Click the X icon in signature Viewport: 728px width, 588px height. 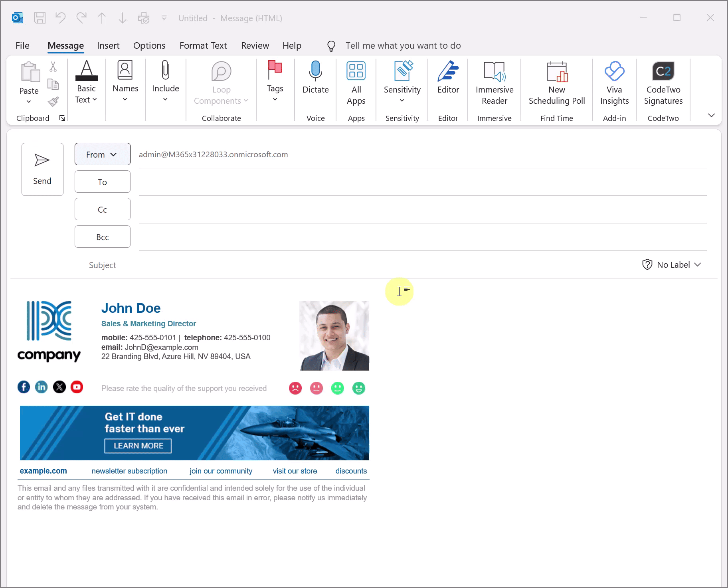pyautogui.click(x=59, y=387)
